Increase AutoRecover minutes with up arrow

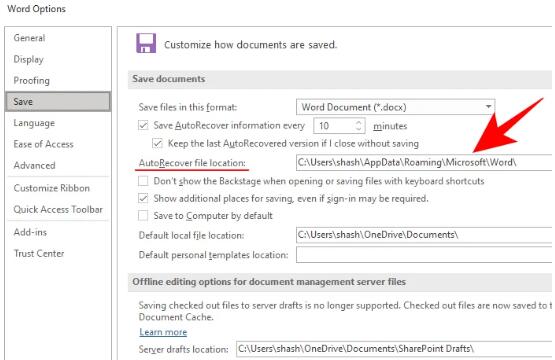click(x=359, y=122)
